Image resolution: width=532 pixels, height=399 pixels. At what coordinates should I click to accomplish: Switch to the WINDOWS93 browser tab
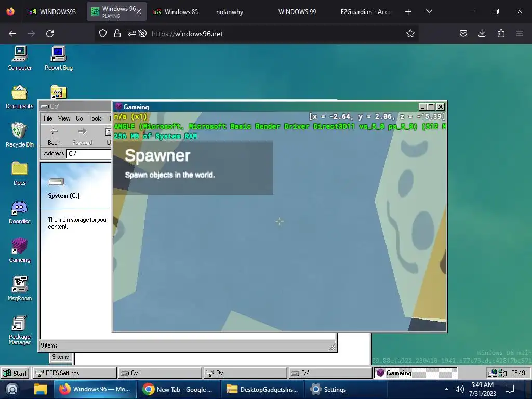click(52, 11)
